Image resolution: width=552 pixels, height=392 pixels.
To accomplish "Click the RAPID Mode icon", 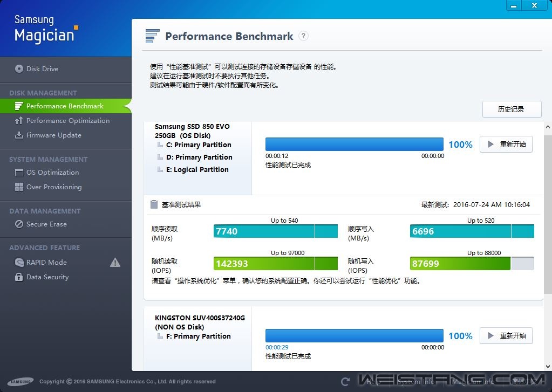I will point(19,262).
